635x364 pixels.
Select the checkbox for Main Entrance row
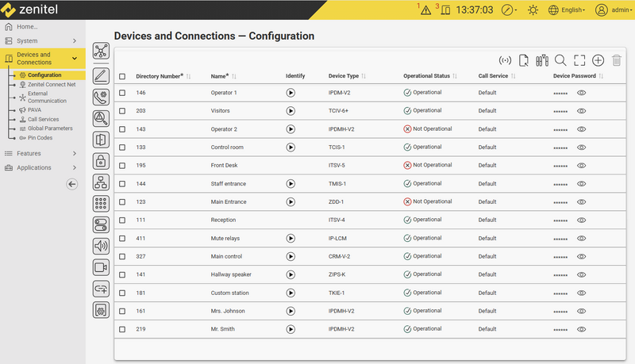[x=122, y=201]
